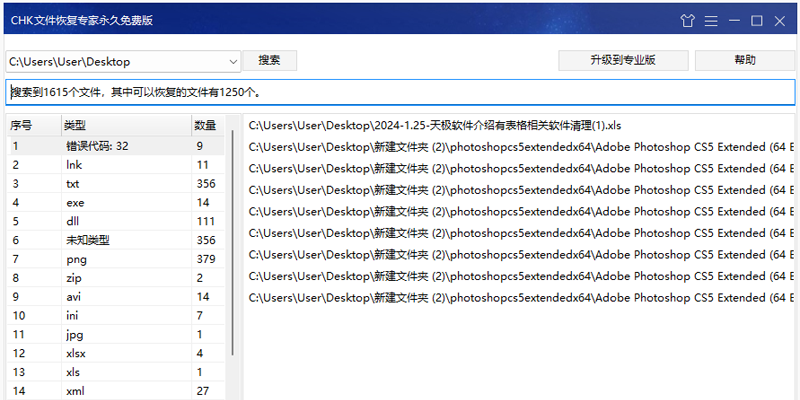Screen dimensions: 800x400
Task: Click sequence number 9 in list
Action: pyautogui.click(x=16, y=297)
